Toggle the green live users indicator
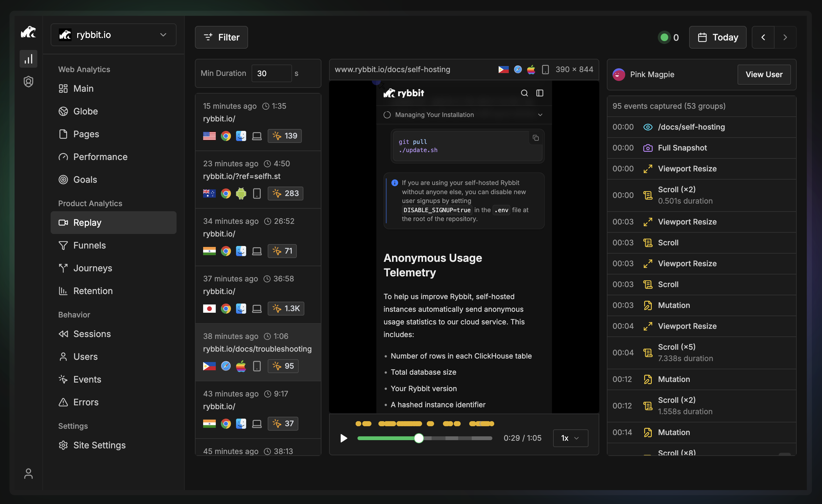The image size is (822, 504). (664, 37)
